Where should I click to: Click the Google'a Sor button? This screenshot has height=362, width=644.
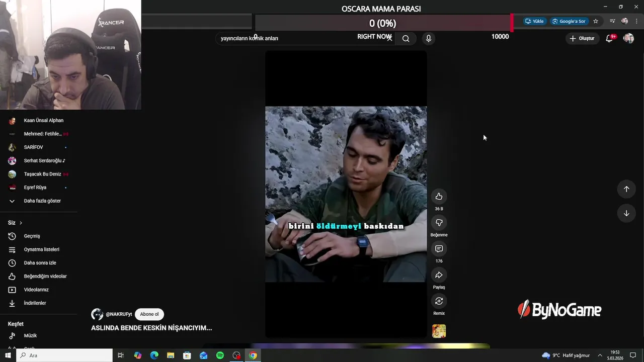pos(569,21)
